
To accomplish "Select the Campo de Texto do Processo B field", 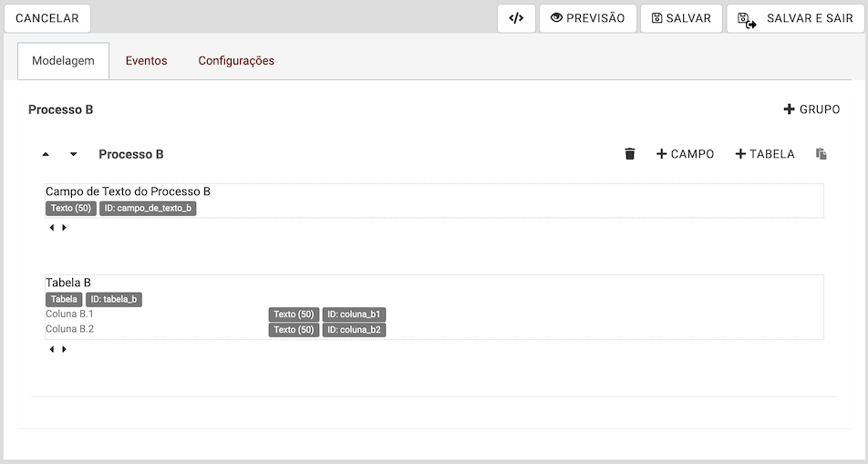I will pos(128,191).
